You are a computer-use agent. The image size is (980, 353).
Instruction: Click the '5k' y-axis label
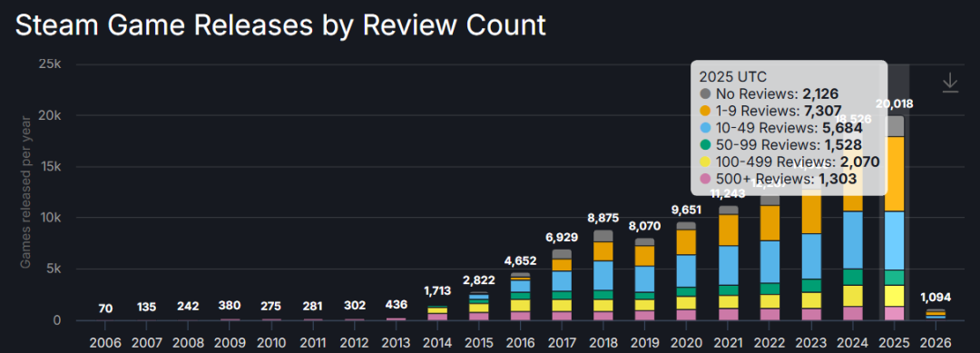tap(53, 270)
